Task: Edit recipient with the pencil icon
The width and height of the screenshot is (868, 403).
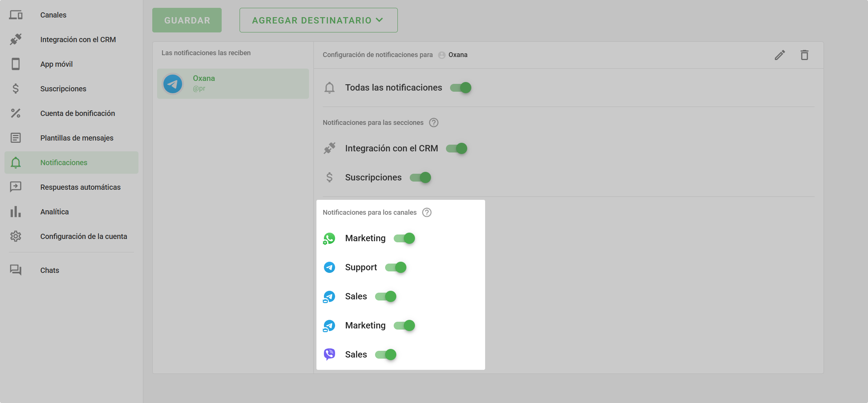Action: point(780,55)
